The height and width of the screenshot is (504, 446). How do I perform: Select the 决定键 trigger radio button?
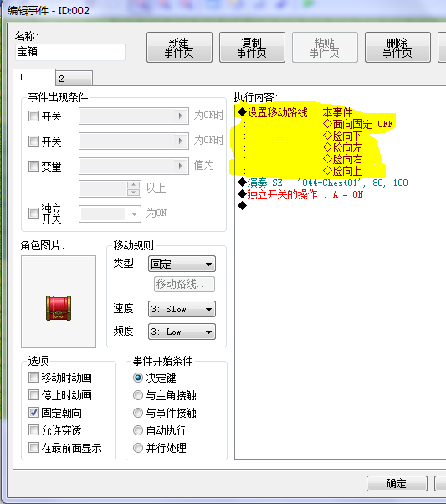point(138,378)
